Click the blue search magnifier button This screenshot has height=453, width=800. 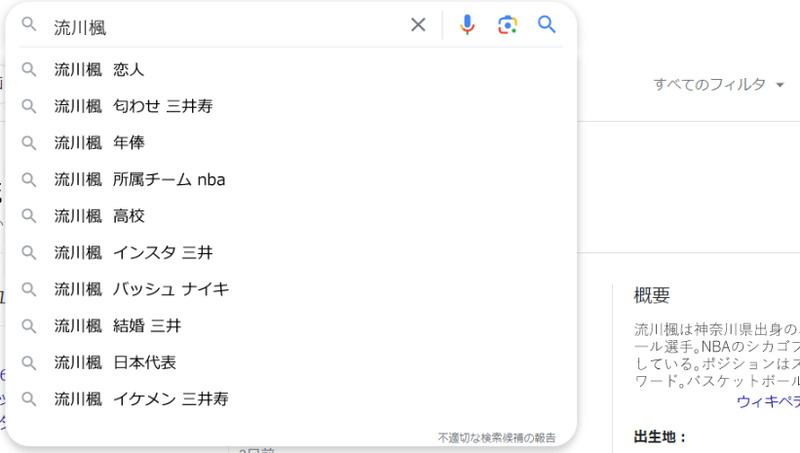tap(546, 25)
